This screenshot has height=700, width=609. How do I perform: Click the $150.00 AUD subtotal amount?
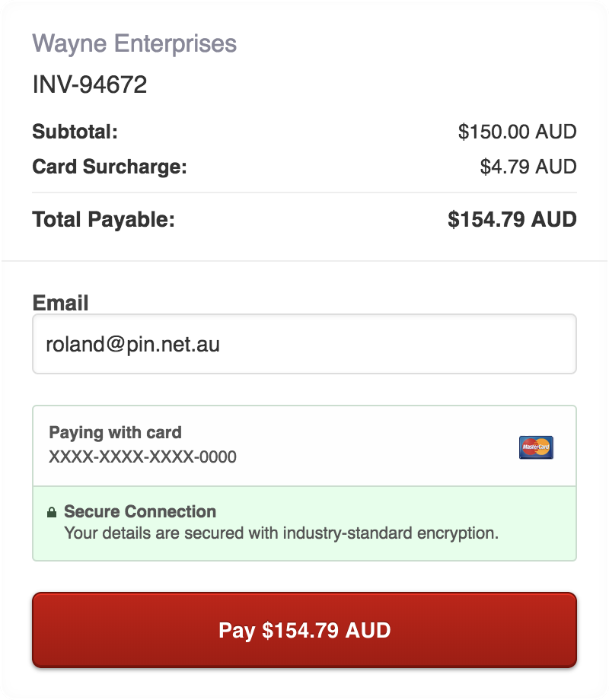point(518,132)
